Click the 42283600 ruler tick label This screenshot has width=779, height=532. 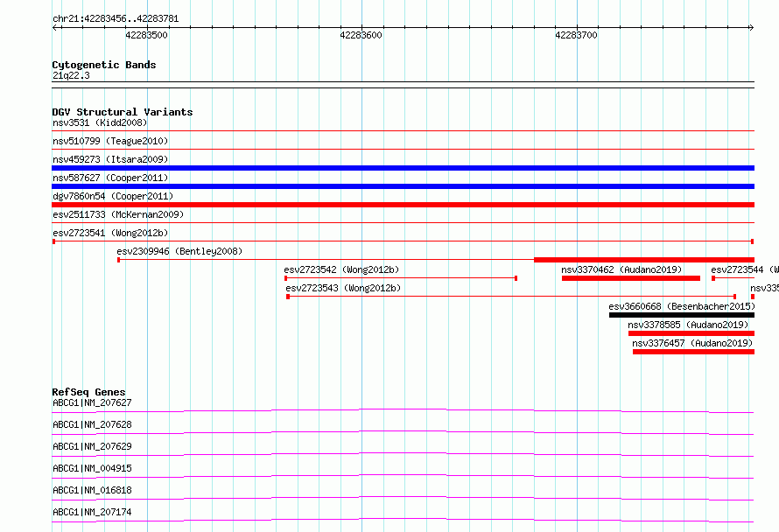[361, 35]
